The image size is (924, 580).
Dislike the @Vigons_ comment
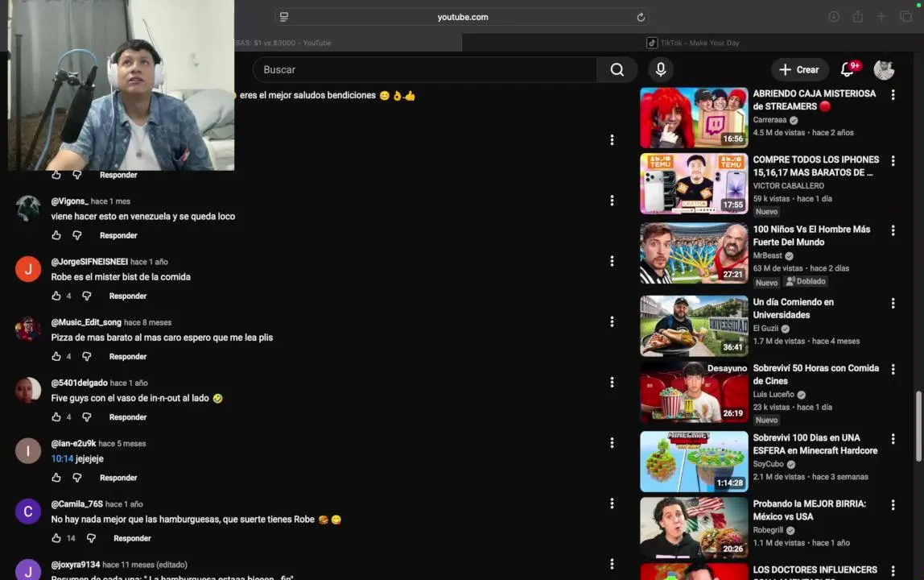click(77, 235)
